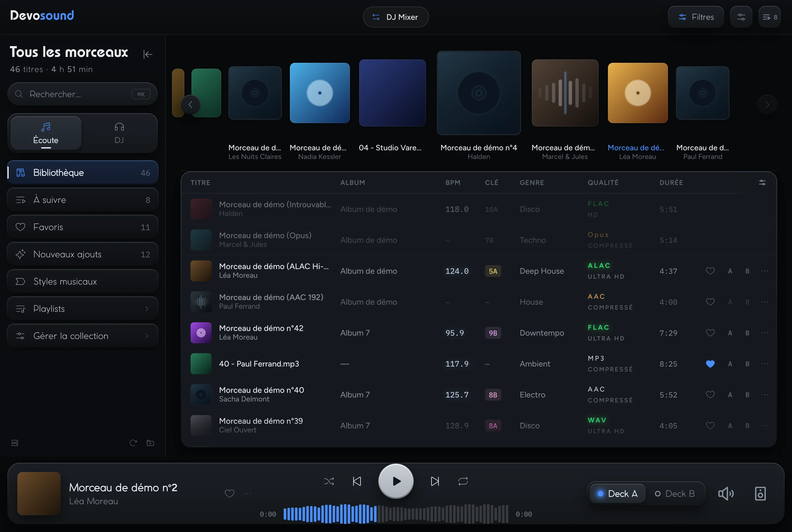Viewport: 792px width, 532px height.
Task: Select Deck B output
Action: click(675, 494)
